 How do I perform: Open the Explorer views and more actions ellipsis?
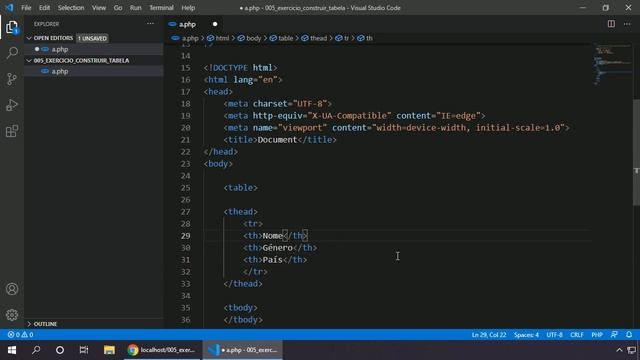(x=150, y=24)
